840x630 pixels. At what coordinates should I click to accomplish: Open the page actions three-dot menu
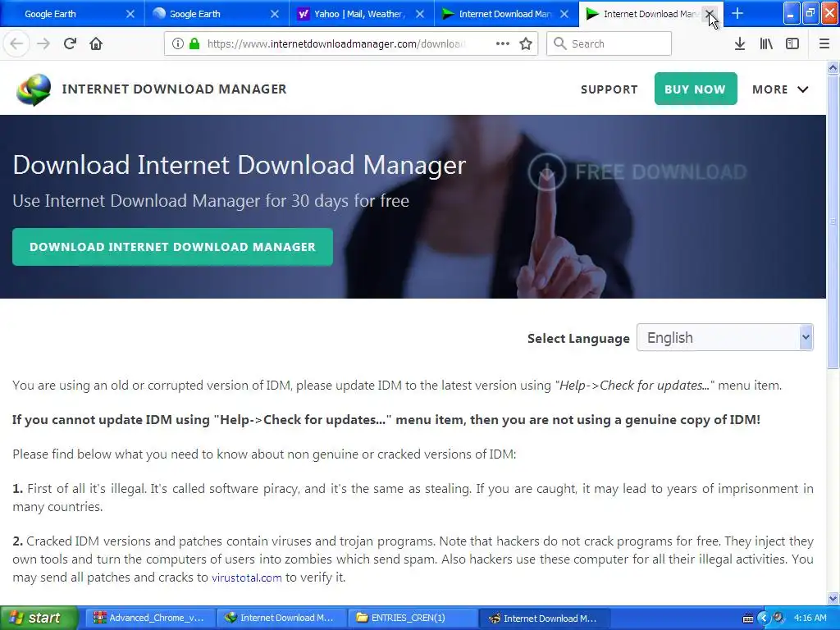point(503,43)
